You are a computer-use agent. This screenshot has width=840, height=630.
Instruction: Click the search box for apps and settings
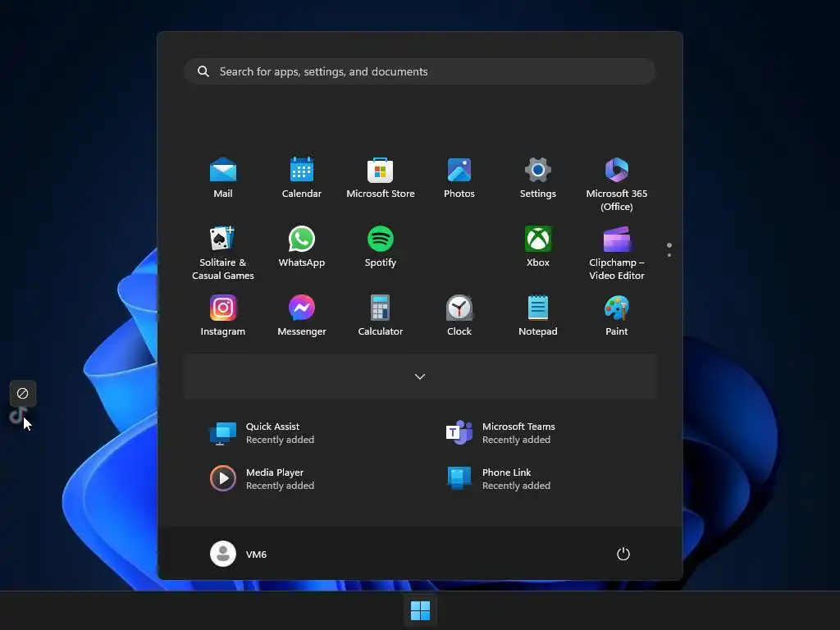(x=420, y=71)
